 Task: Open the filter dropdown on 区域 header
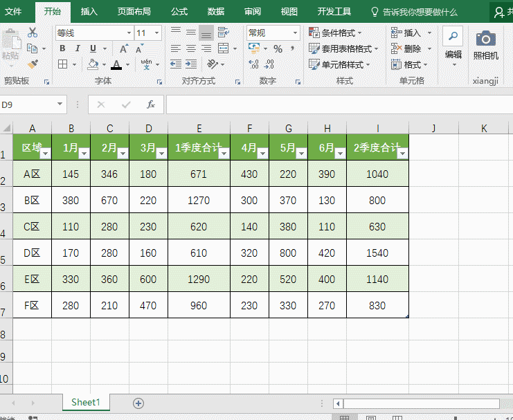[x=45, y=154]
